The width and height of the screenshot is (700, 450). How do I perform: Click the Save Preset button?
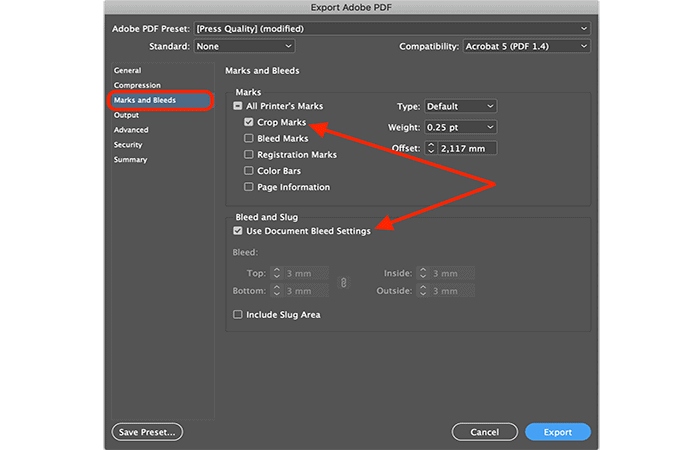coord(147,432)
